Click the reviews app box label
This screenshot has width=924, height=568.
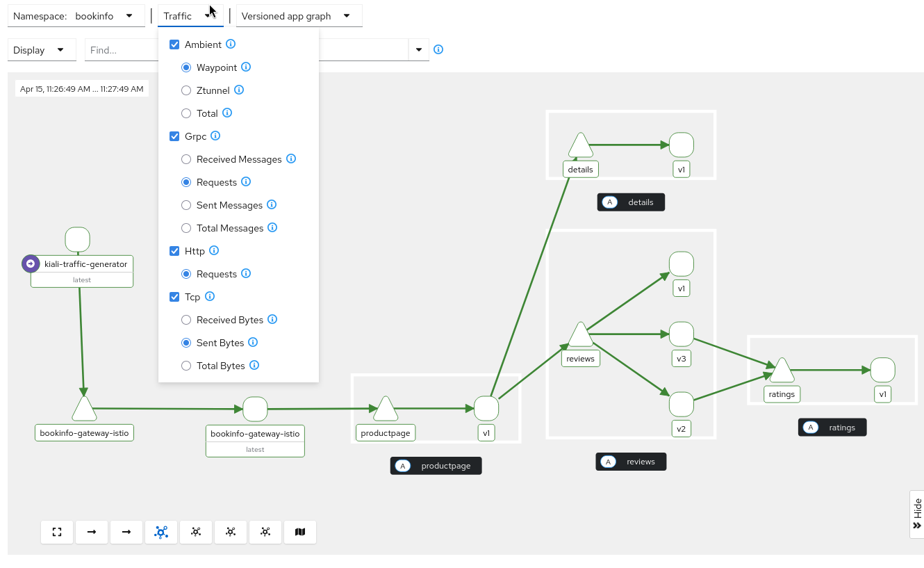(x=631, y=462)
